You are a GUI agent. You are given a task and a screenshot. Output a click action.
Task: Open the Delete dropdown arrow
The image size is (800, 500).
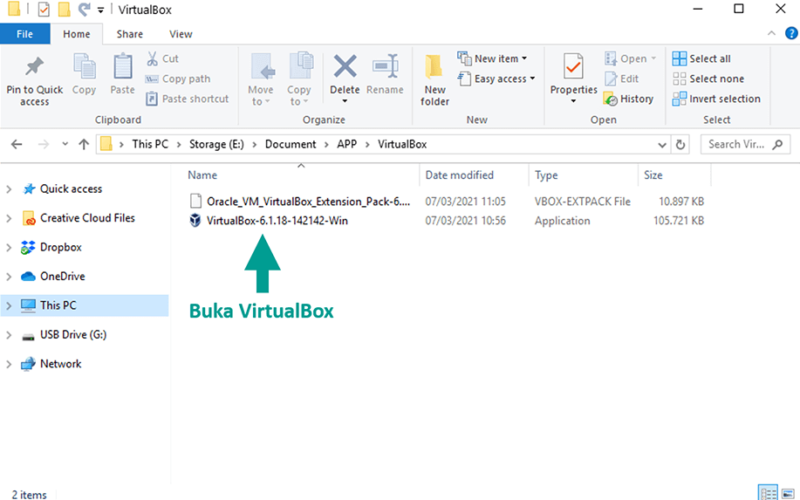(345, 101)
